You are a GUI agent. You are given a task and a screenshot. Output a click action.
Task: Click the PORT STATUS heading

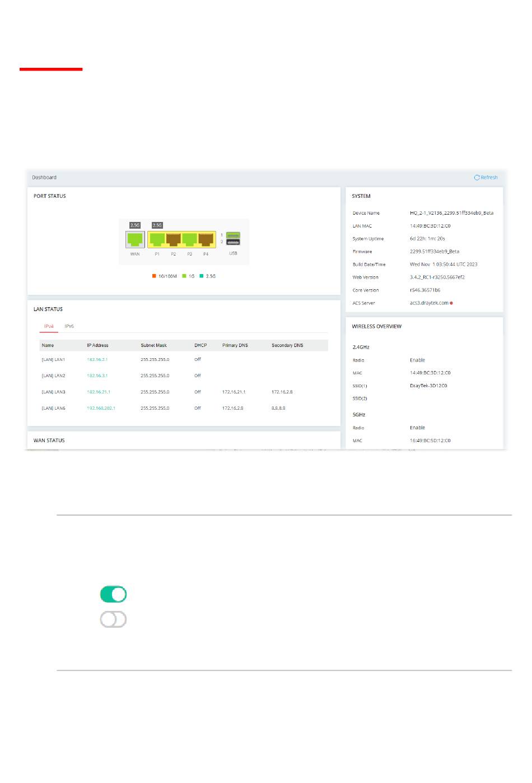click(50, 196)
